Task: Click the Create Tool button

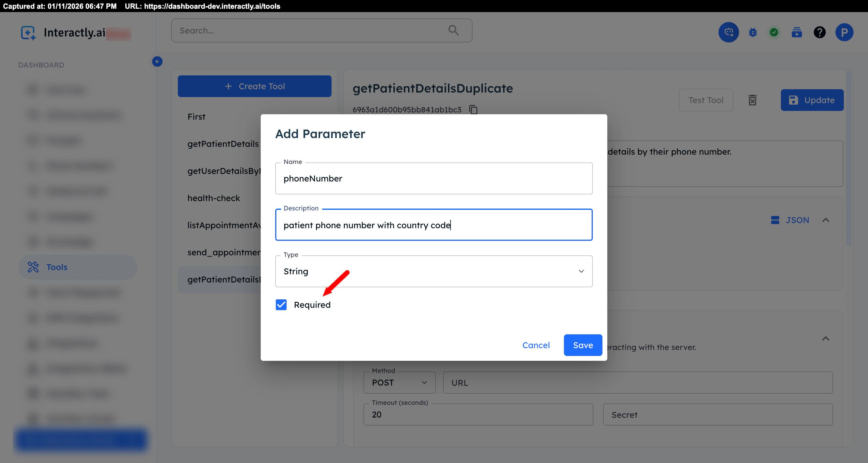Action: pyautogui.click(x=254, y=86)
